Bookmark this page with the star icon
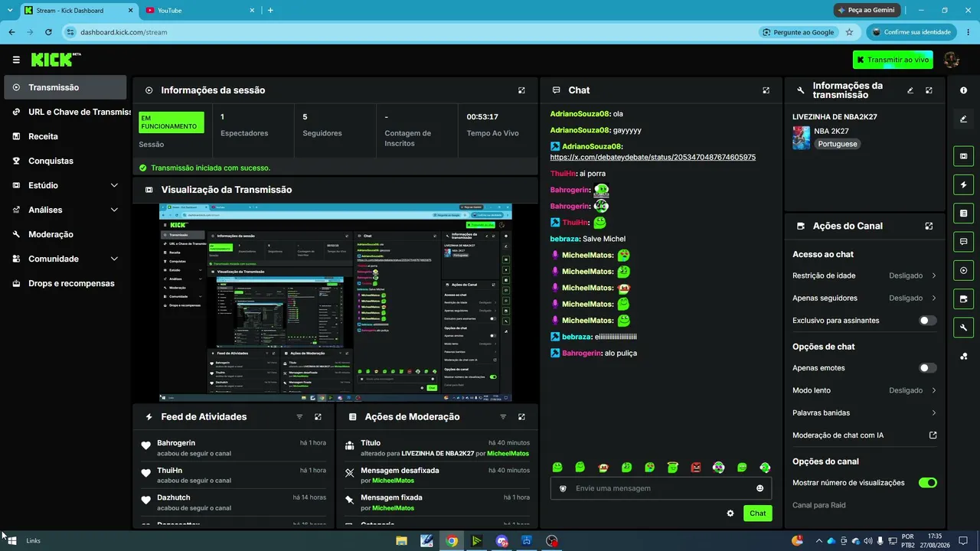 coord(849,32)
